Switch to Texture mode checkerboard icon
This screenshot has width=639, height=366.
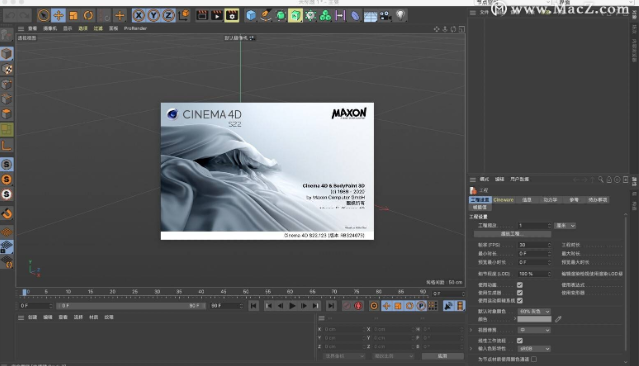click(7, 69)
